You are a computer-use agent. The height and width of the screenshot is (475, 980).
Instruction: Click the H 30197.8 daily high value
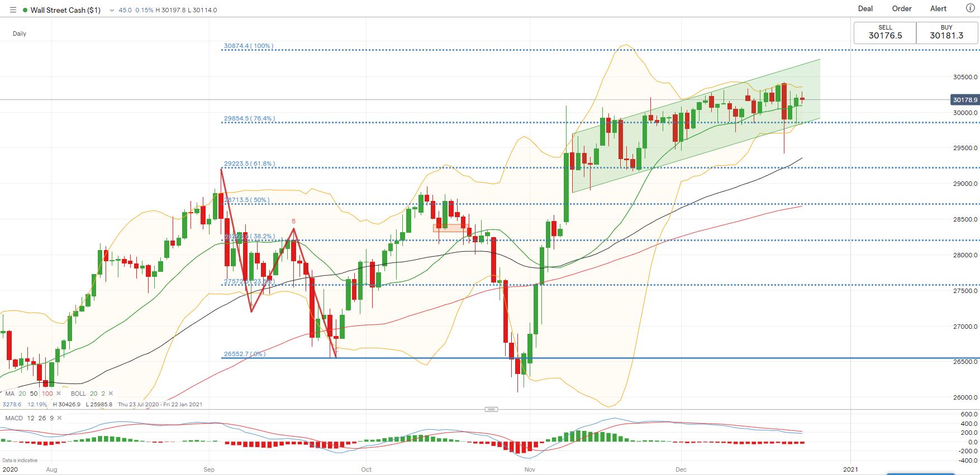pos(170,10)
